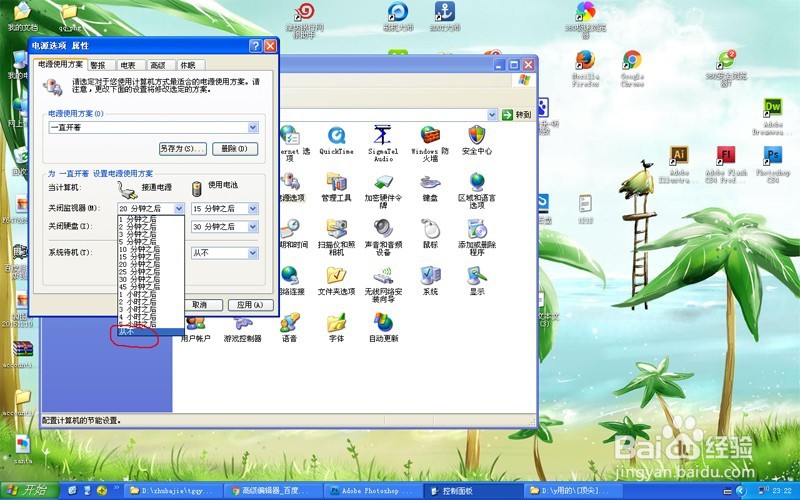800x500 pixels.
Task: Open the 开始 Start menu
Action: click(30, 490)
